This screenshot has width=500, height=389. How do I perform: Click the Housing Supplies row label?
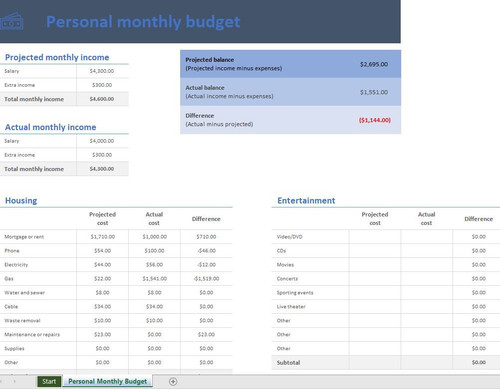point(14,349)
